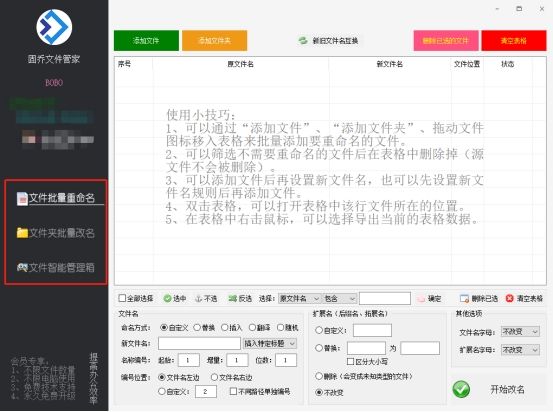Focus the 新文件名 text field

(199, 343)
